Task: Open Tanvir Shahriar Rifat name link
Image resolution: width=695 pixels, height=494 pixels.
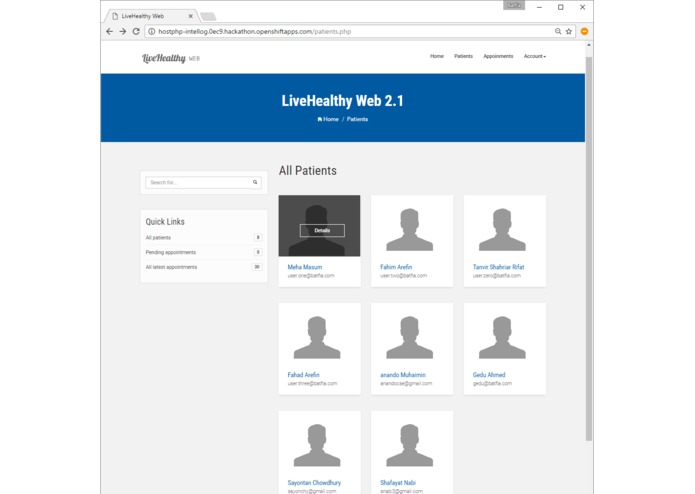Action: (x=498, y=267)
